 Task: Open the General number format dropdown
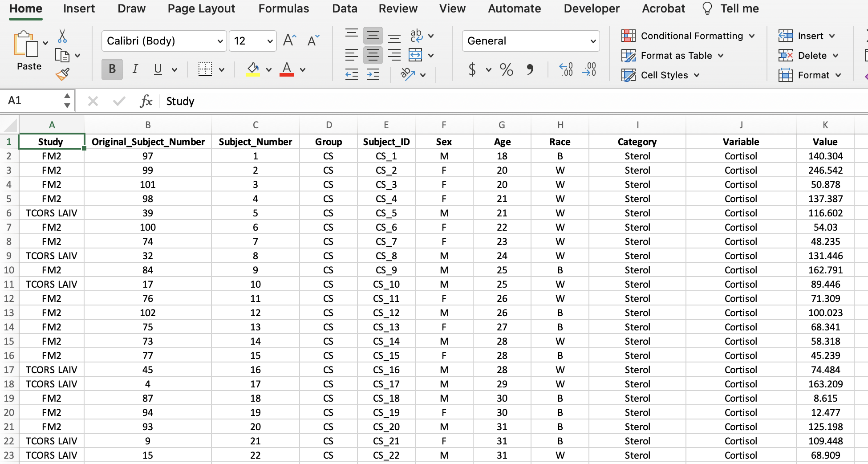pyautogui.click(x=593, y=41)
